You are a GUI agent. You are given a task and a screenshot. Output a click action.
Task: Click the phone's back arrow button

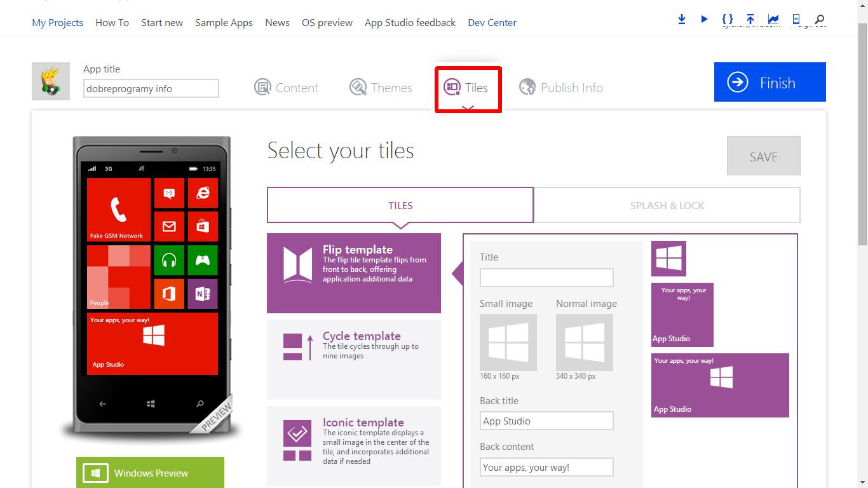point(103,403)
